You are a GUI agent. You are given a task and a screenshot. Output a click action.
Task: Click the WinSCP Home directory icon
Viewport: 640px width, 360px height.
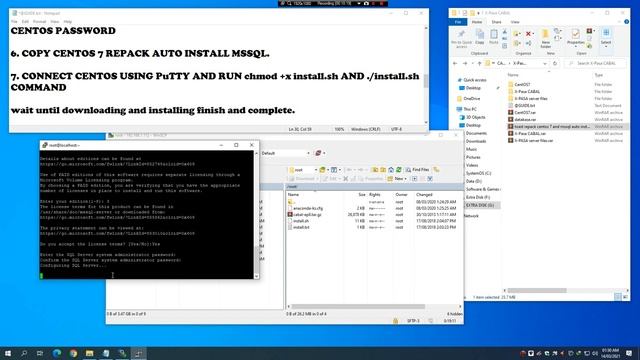tap(391, 170)
